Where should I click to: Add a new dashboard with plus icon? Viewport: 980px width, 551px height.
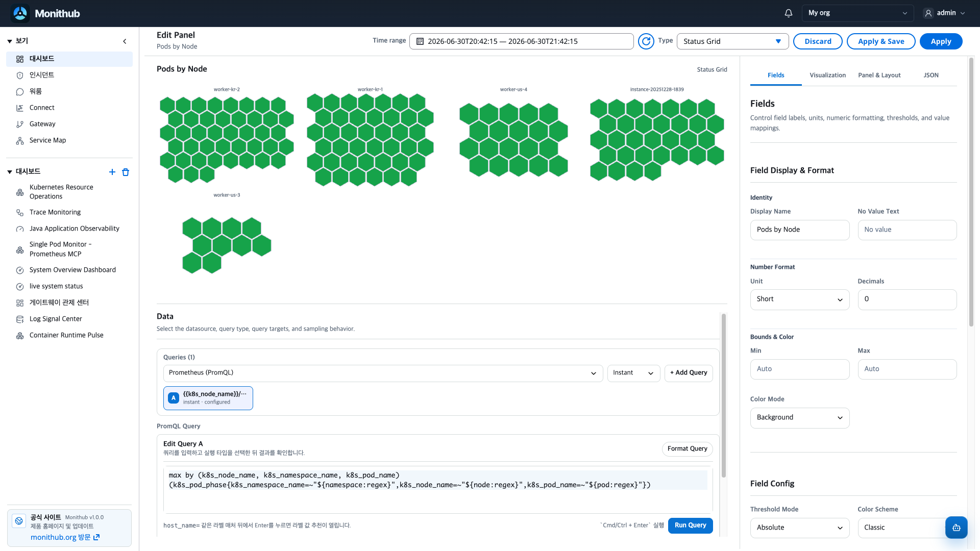[112, 172]
